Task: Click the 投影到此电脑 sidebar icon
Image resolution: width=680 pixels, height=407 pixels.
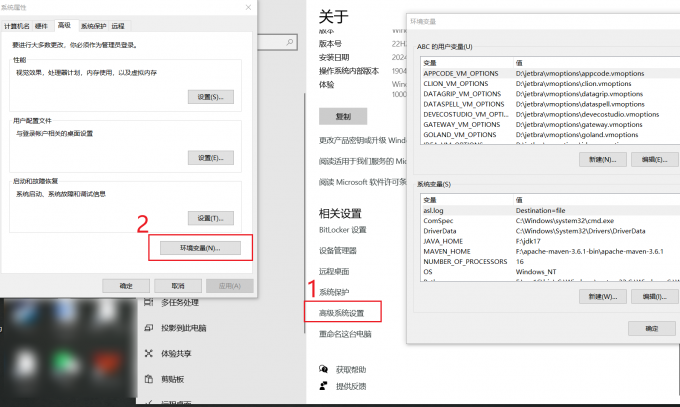Action: click(x=149, y=328)
